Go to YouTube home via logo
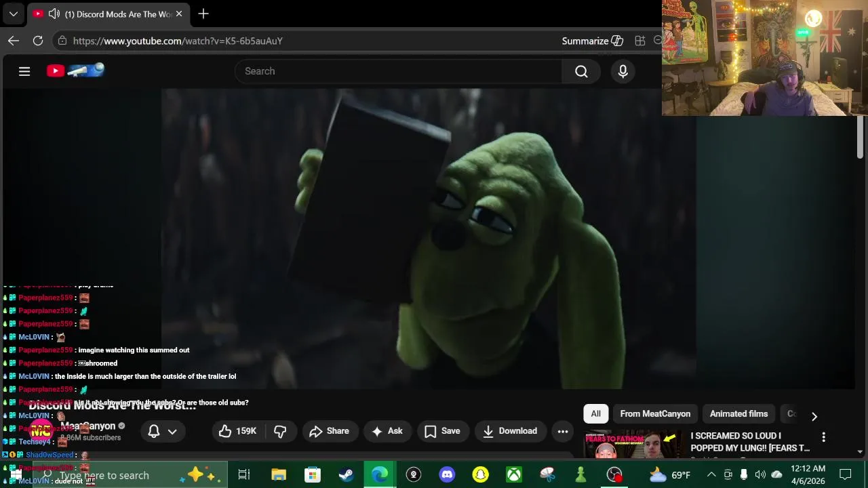The height and width of the screenshot is (488, 868). 75,70
